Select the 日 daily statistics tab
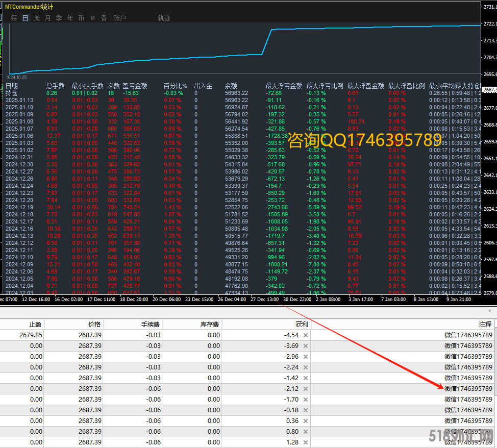This screenshot has height=448, width=497. coord(26,18)
